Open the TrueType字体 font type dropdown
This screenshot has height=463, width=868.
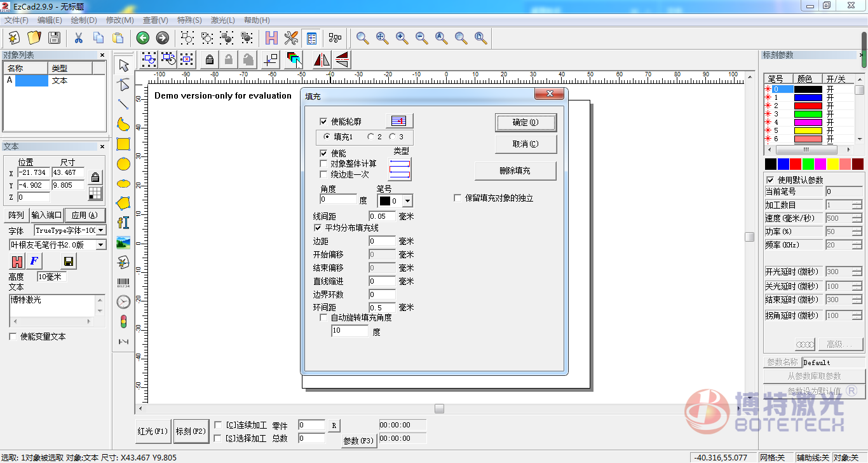[101, 230]
